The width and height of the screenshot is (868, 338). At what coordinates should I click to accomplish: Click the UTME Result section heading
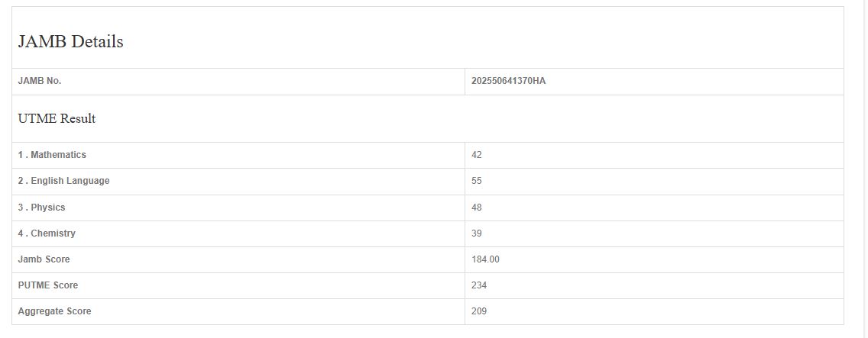[x=57, y=119]
